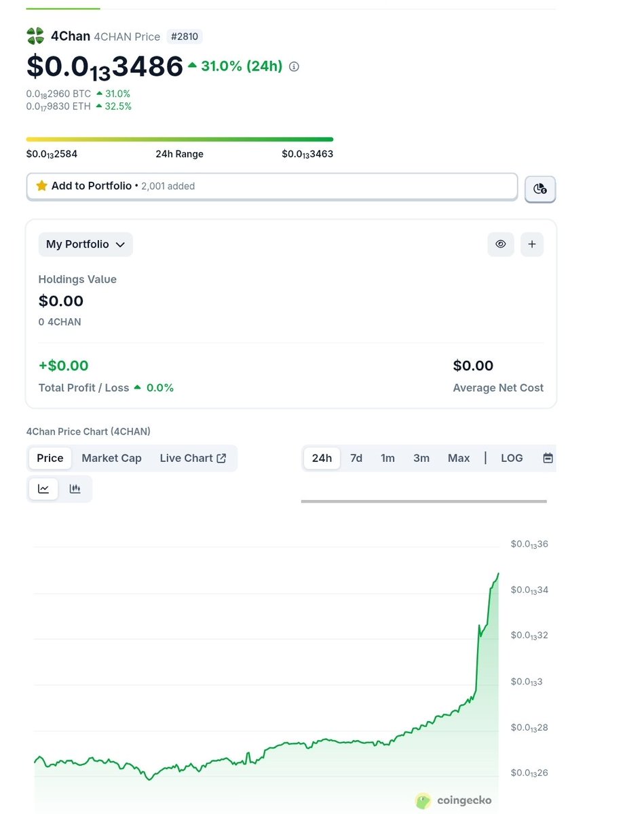This screenshot has height=814, width=644.
Task: Expand the My Portfolio dropdown
Action: (x=86, y=244)
